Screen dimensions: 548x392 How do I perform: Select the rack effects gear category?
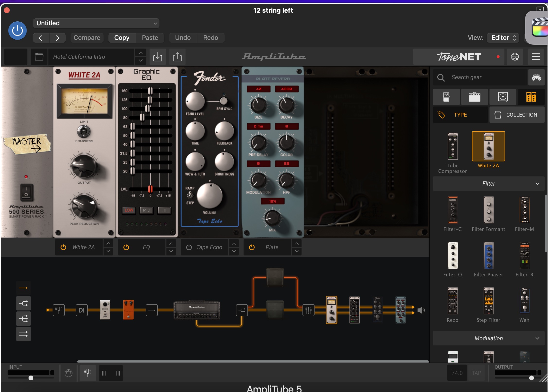coord(531,97)
